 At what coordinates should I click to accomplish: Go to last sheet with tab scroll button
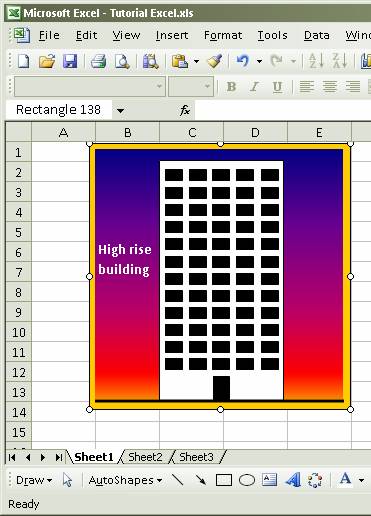(59, 457)
